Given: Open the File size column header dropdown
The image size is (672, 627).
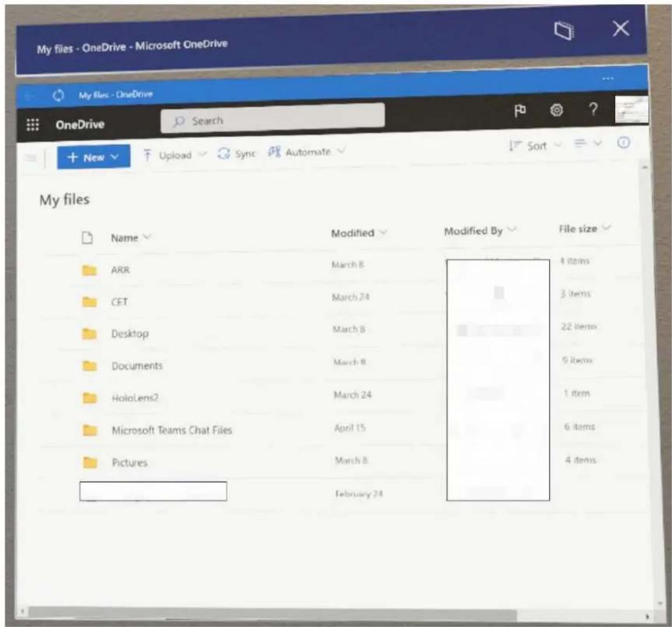Looking at the screenshot, I should pos(585,229).
